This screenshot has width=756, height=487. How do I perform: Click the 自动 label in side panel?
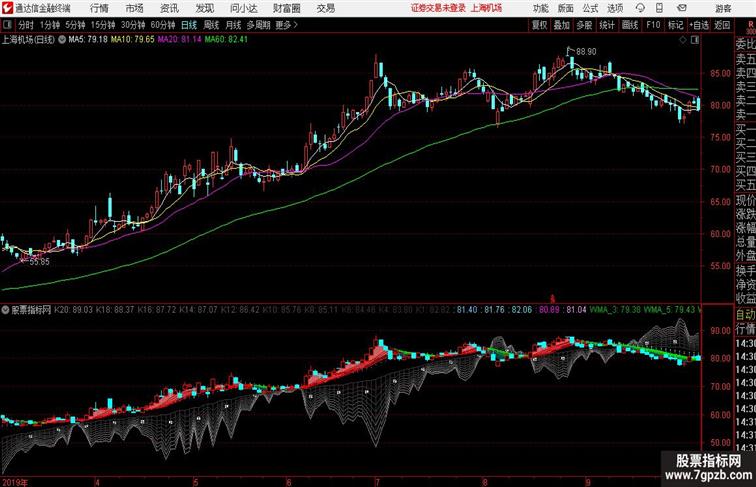click(745, 314)
